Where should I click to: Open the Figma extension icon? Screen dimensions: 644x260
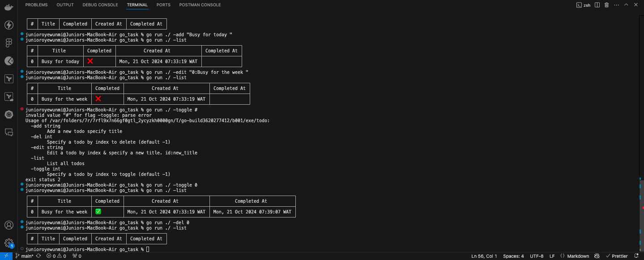9,43
